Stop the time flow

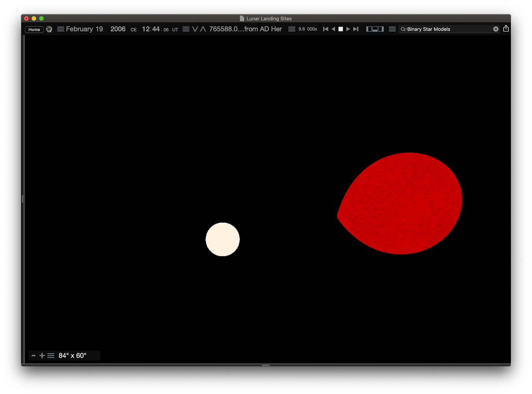(341, 29)
